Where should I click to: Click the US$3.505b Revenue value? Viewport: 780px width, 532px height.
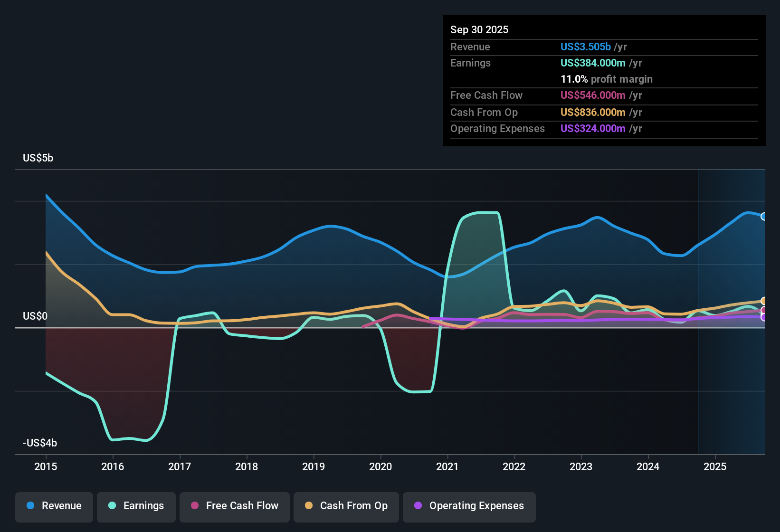click(585, 47)
